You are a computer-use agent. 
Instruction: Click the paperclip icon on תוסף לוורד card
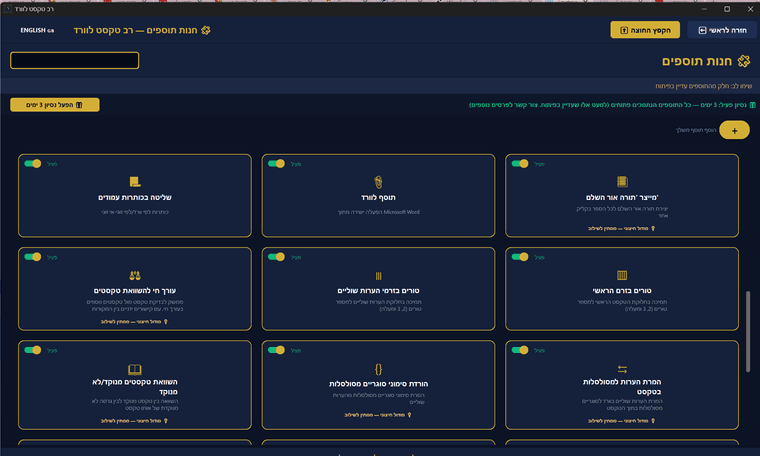tap(378, 181)
